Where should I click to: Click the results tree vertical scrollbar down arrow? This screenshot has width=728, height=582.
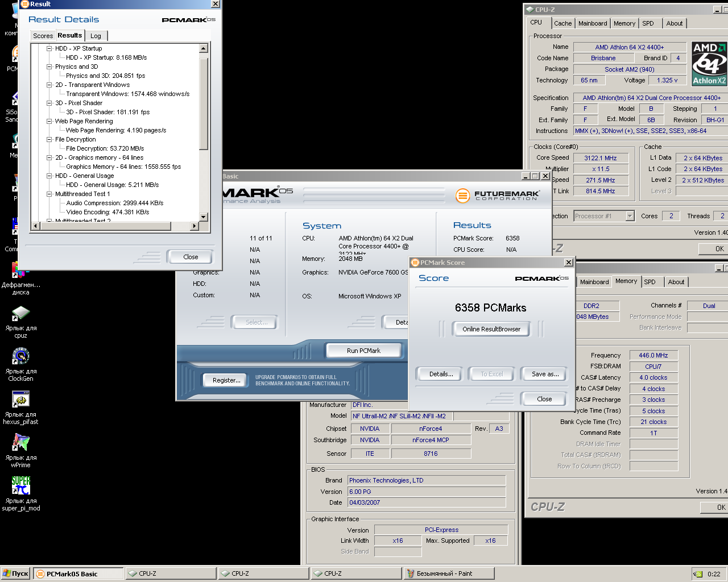pos(204,217)
